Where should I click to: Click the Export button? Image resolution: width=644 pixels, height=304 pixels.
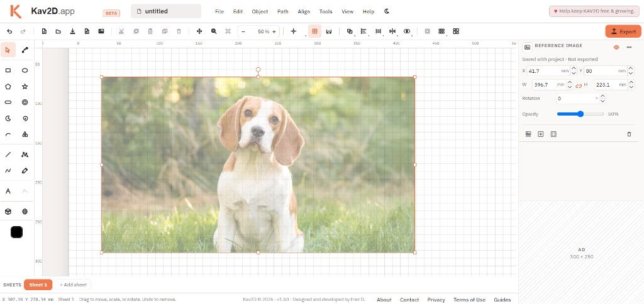[623, 31]
